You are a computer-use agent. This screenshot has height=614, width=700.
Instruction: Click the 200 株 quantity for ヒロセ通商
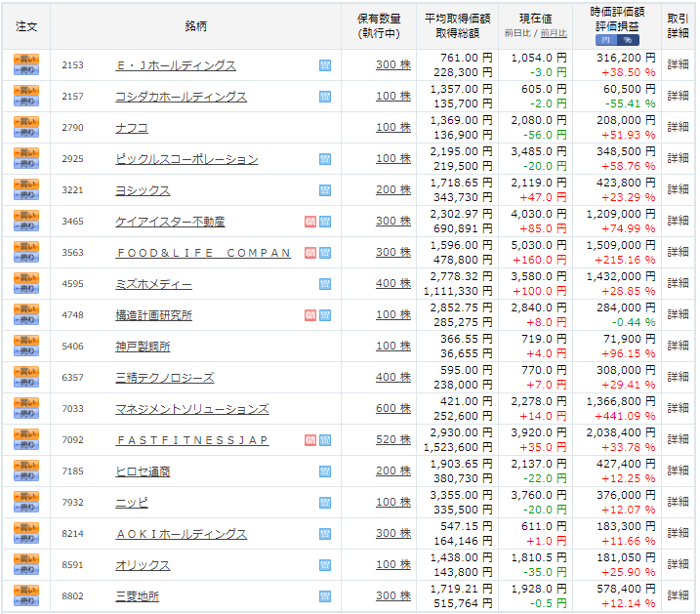click(393, 471)
